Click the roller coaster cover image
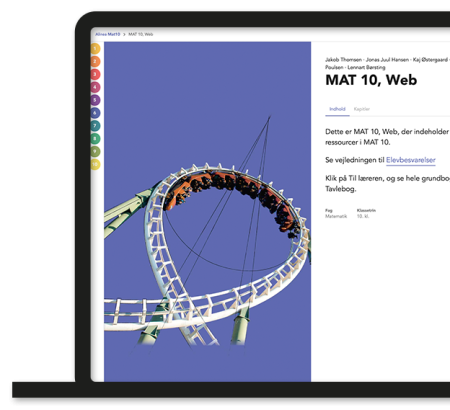 pos(207,212)
